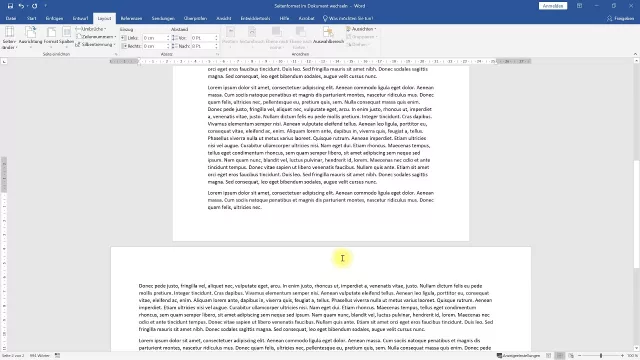Open Format page size options

[x=51, y=38]
